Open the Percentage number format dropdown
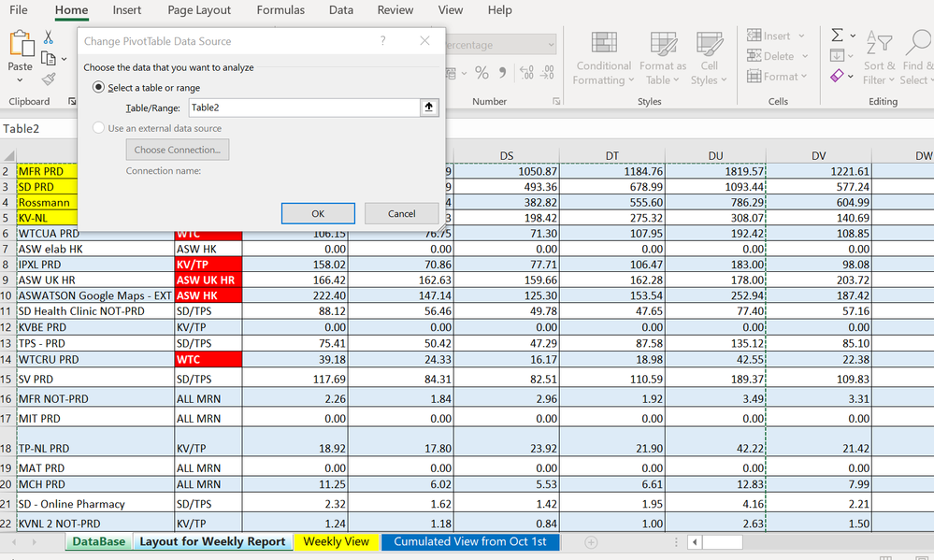934x560 pixels. pos(551,44)
